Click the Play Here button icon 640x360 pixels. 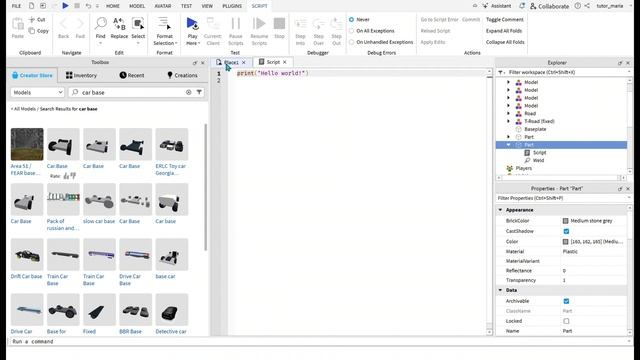[192, 24]
